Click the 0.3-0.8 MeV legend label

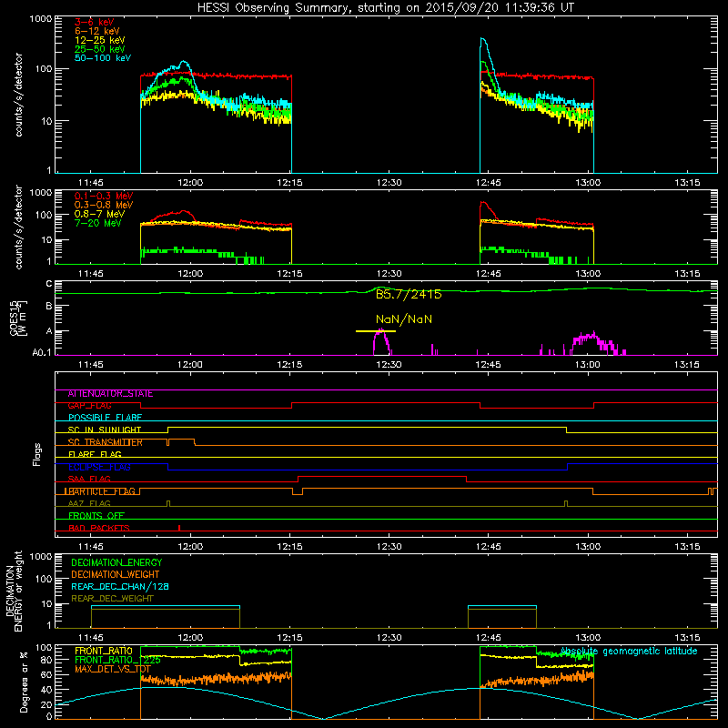tap(104, 205)
